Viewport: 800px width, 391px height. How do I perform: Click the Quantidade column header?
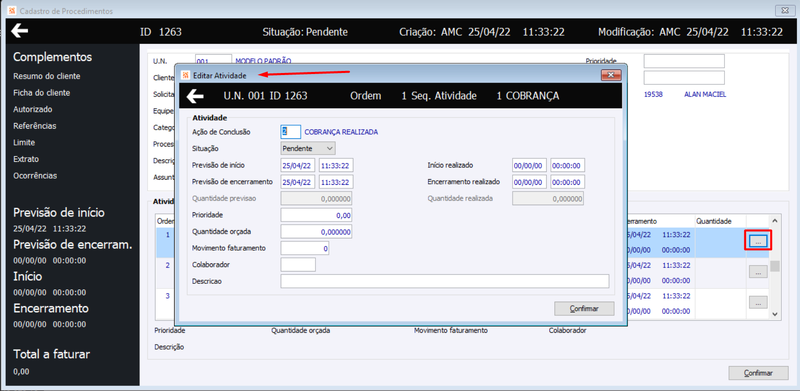coord(714,221)
